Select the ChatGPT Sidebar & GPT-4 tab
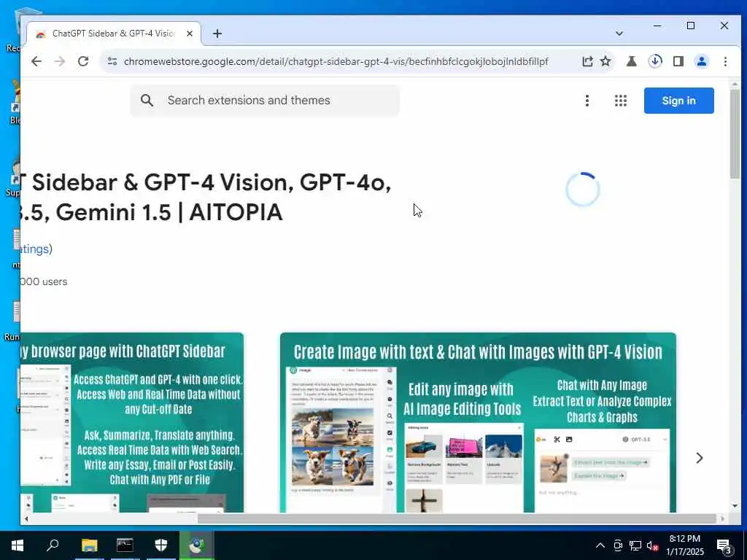Viewport: 747px width, 560px height. pyautogui.click(x=113, y=34)
